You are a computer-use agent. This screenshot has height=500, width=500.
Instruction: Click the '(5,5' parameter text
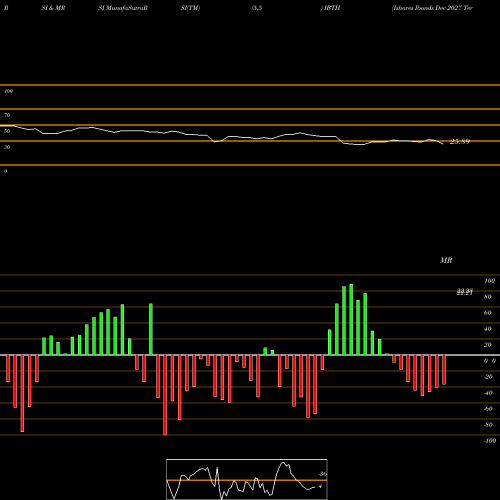tap(257, 8)
